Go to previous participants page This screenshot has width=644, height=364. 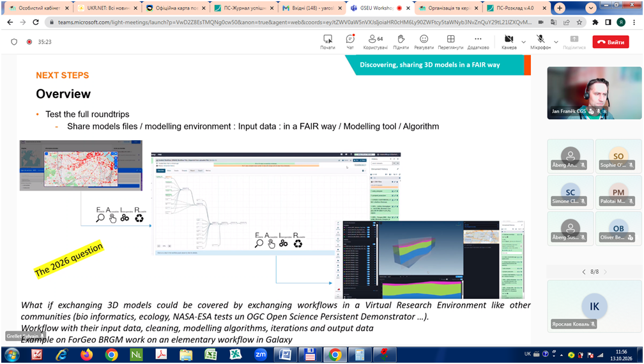click(584, 272)
